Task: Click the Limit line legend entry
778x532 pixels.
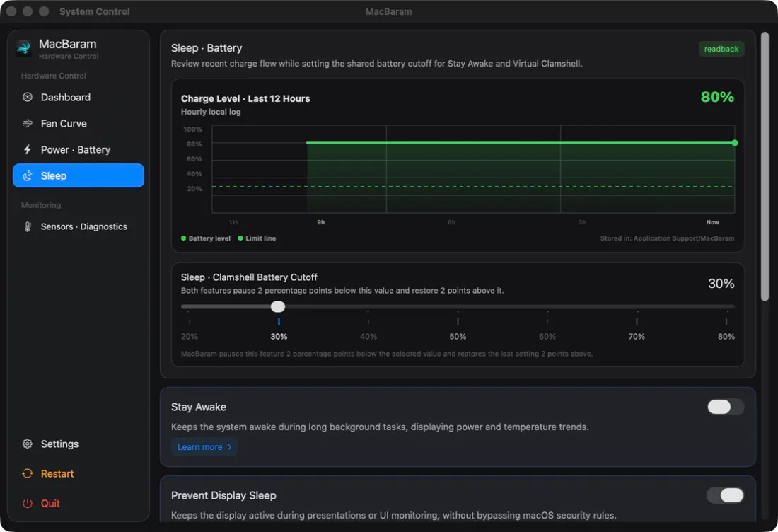Action: tap(257, 238)
